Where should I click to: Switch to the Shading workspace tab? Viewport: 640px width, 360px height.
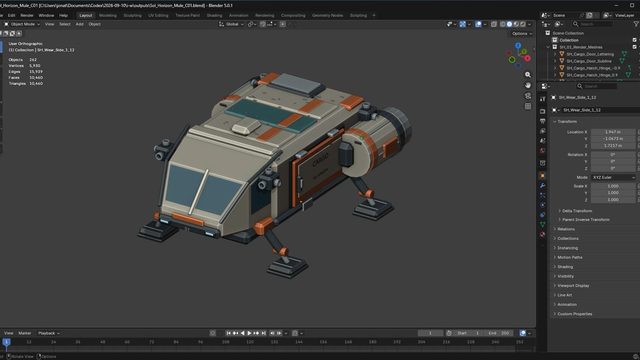pos(214,16)
